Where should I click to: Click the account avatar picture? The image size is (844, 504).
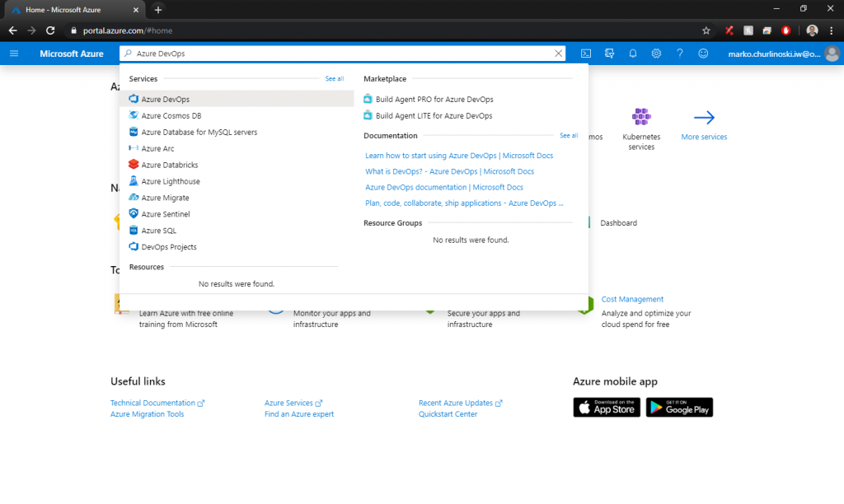coord(832,54)
